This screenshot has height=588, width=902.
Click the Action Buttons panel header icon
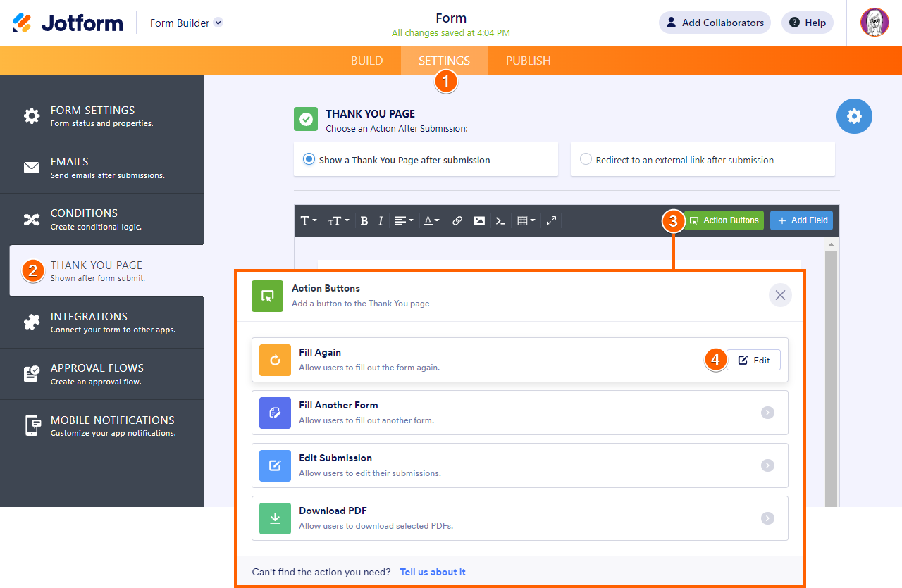pyautogui.click(x=268, y=296)
